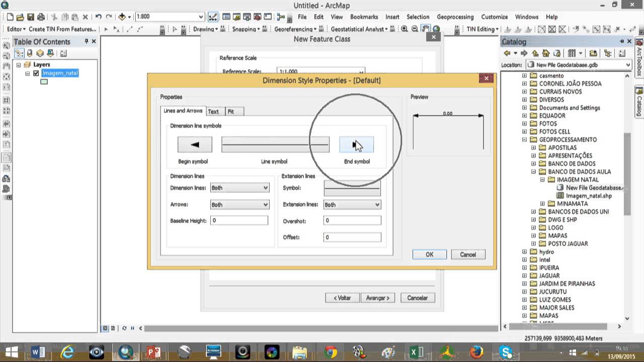
Task: Undo the last action
Action: (99, 17)
